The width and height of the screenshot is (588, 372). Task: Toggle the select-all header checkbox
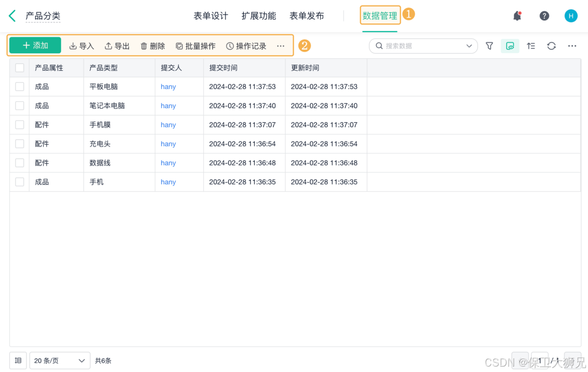click(x=20, y=68)
